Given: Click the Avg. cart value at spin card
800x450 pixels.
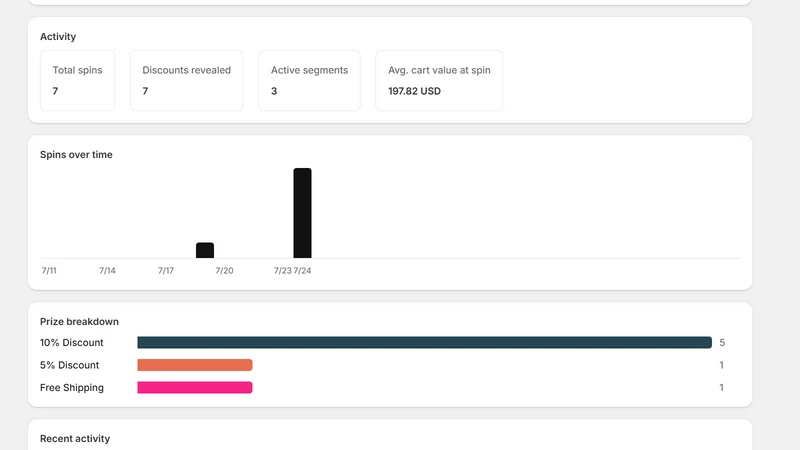Looking at the screenshot, I should (439, 81).
